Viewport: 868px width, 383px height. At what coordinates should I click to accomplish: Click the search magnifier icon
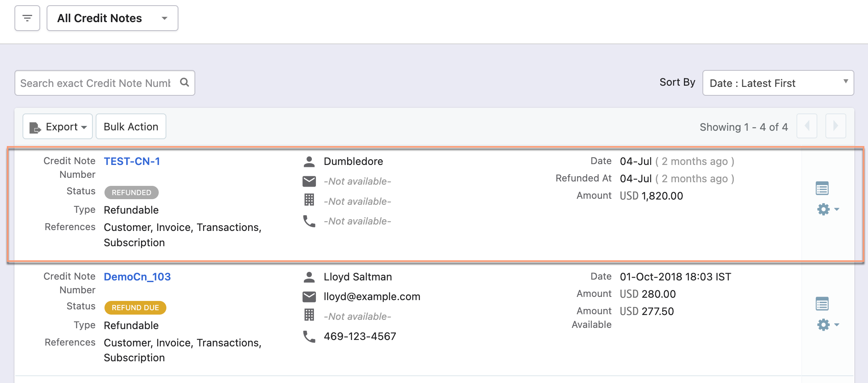184,82
